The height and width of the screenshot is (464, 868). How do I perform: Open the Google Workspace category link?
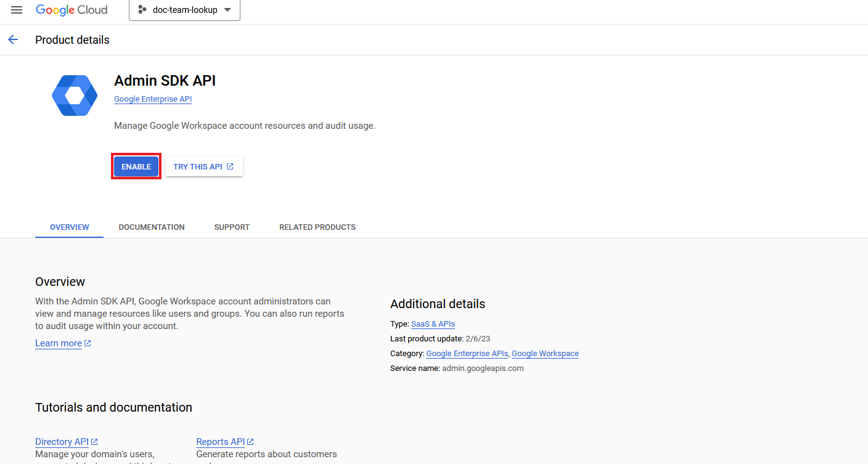click(x=545, y=354)
